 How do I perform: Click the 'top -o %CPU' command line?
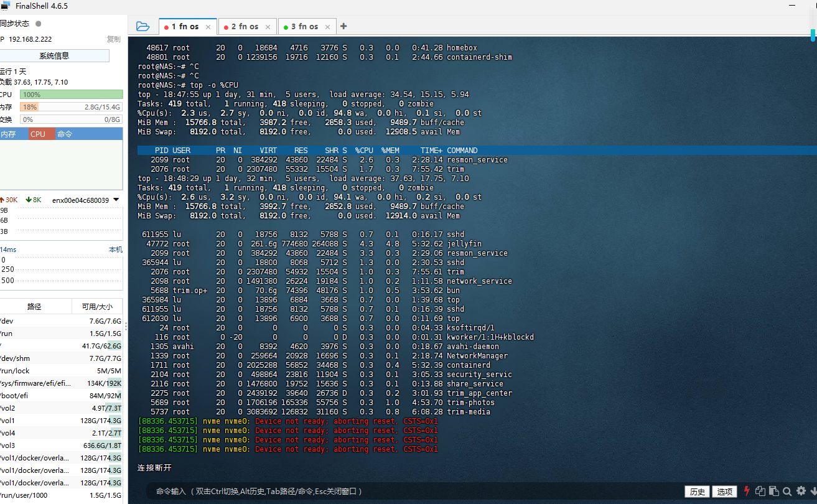click(x=188, y=85)
